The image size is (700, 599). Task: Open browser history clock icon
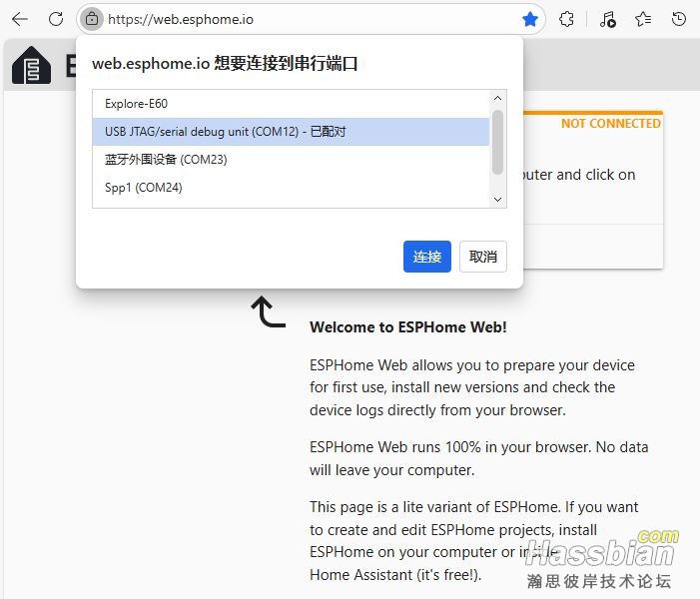[x=679, y=19]
